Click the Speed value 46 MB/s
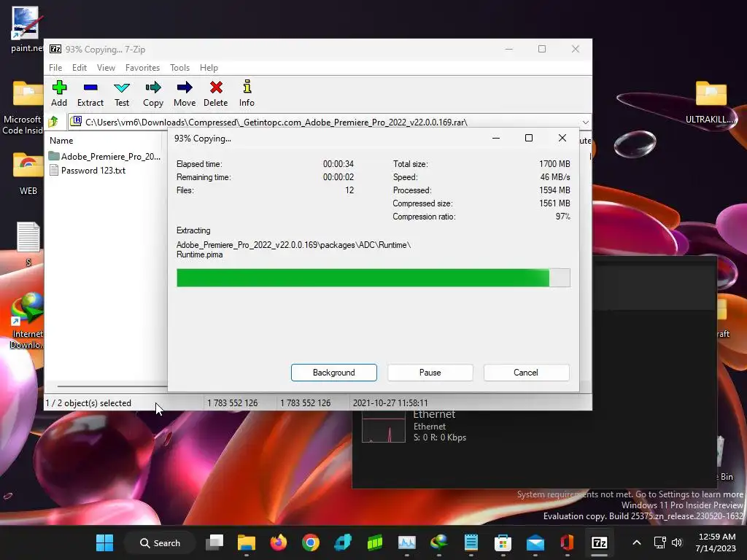Screen dimensions: 747x560 (x=555, y=177)
